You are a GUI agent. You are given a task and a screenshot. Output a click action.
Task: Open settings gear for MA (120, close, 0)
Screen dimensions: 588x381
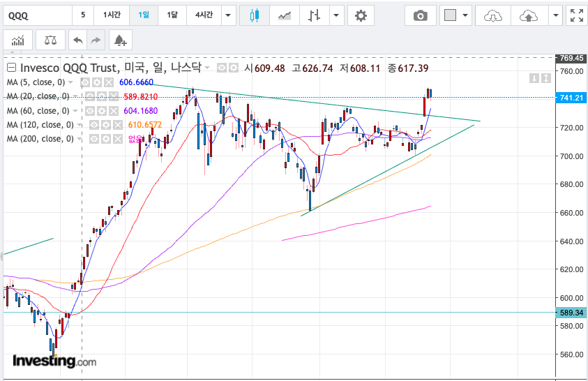(106, 125)
